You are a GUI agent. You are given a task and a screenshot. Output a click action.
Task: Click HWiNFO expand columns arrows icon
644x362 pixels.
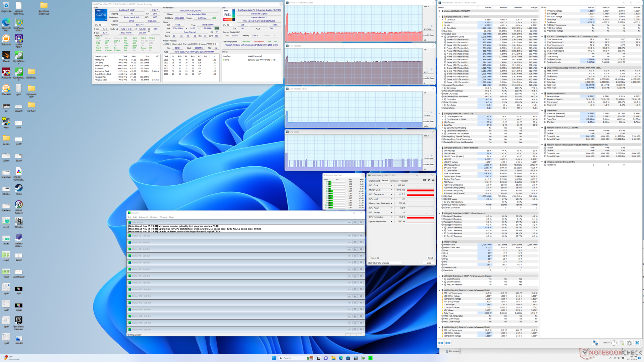(x=441, y=343)
